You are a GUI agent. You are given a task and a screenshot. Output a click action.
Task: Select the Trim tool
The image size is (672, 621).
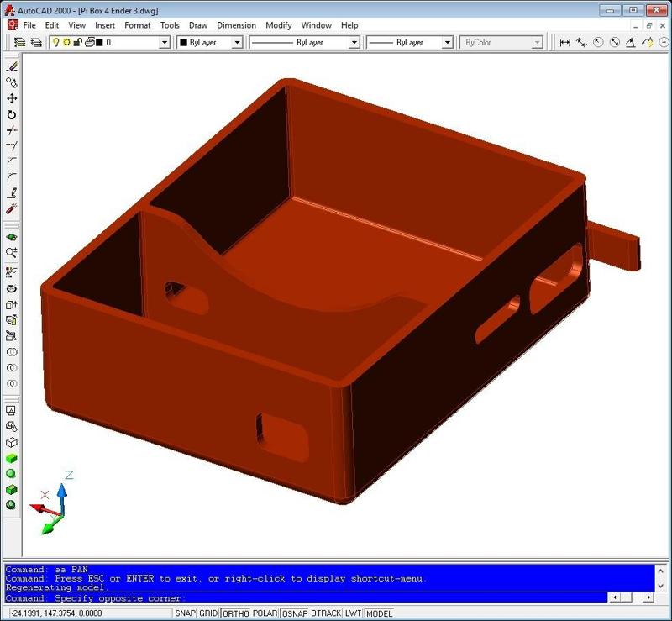point(12,130)
